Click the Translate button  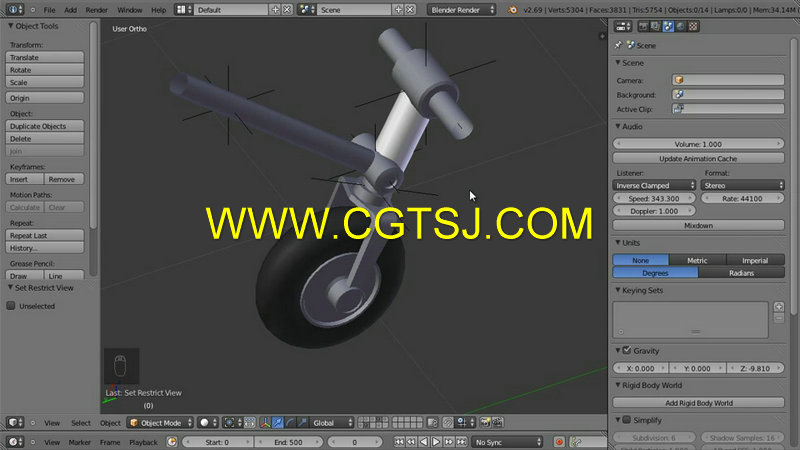pos(45,57)
